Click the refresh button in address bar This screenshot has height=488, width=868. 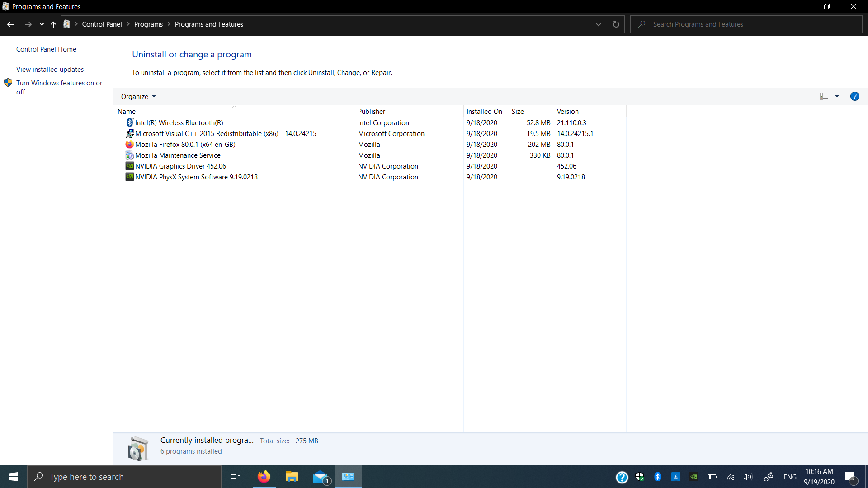617,24
